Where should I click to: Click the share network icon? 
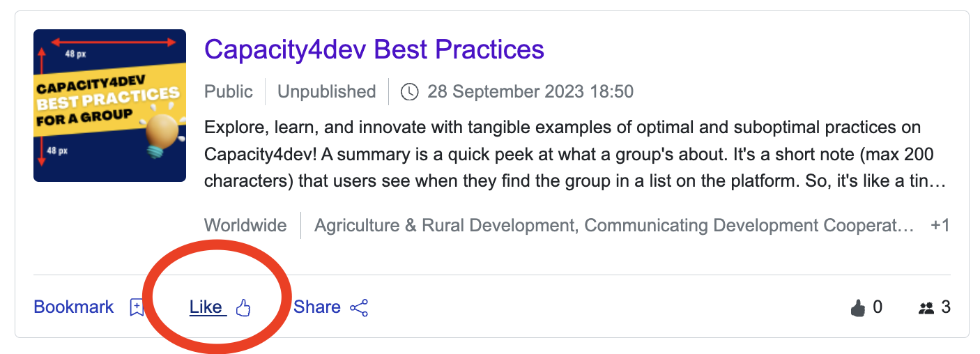[x=359, y=307]
